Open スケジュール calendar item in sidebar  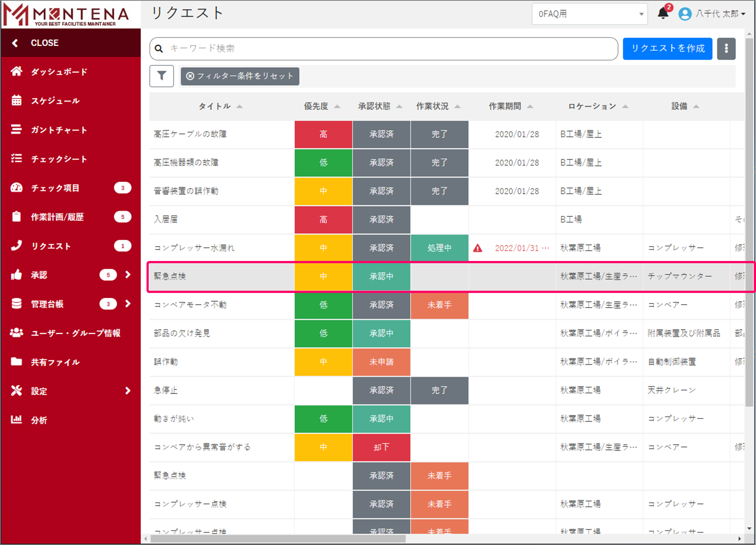pyautogui.click(x=54, y=101)
